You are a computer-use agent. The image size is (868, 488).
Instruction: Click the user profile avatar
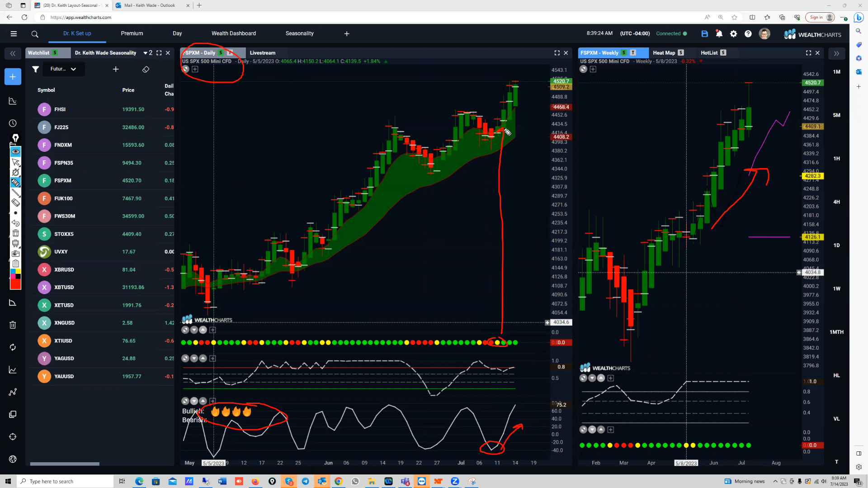764,34
